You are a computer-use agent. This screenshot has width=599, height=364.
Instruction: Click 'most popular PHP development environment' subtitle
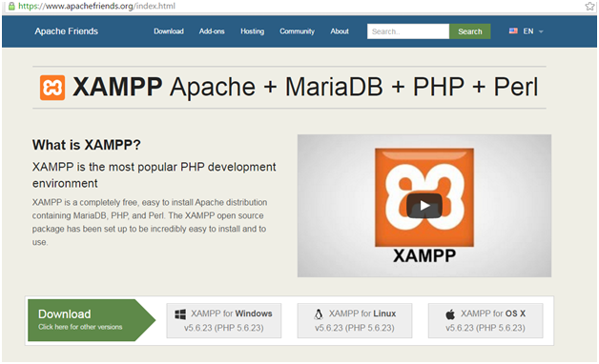pos(154,175)
